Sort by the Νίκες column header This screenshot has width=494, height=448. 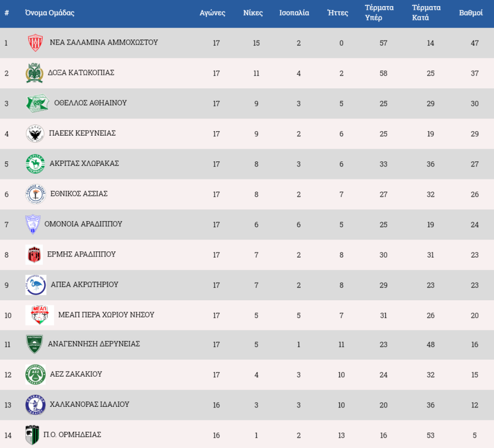point(253,13)
